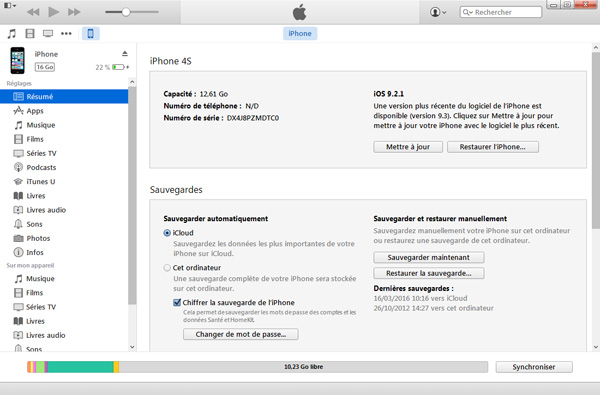Click the play button
600x395 pixels.
click(x=54, y=12)
